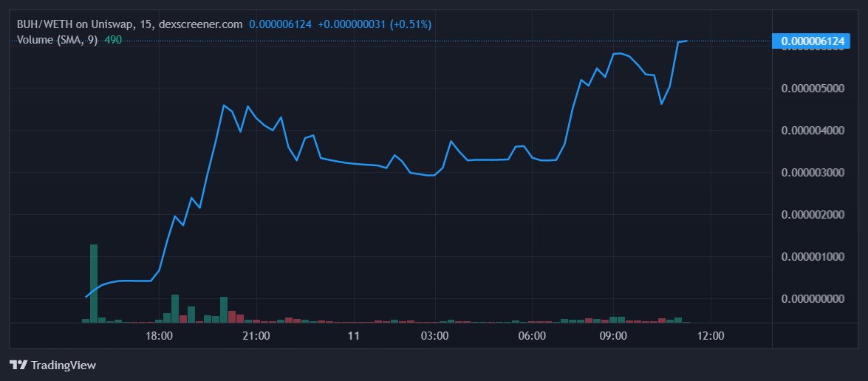Click the 18:00 time axis label
868x381 pixels.
pyautogui.click(x=160, y=336)
